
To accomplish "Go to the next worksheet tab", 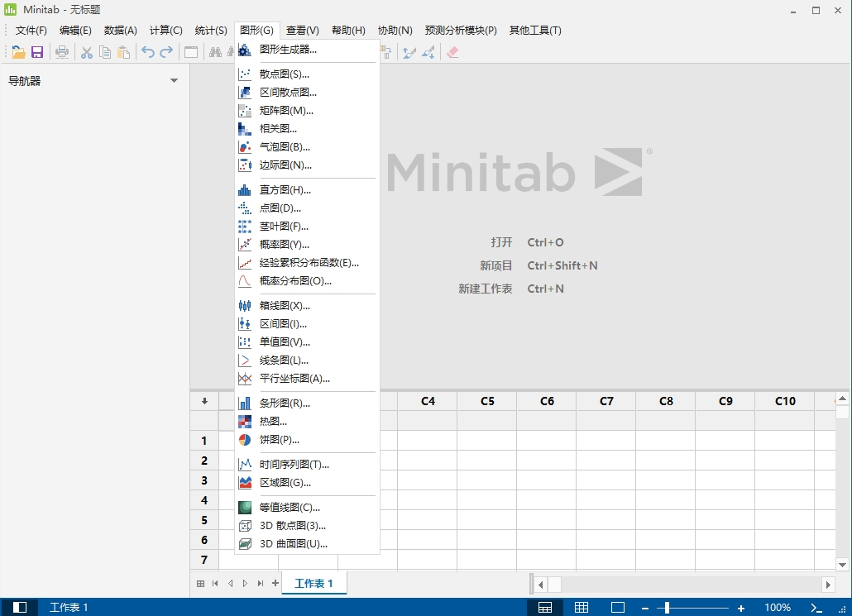I will tap(245, 584).
